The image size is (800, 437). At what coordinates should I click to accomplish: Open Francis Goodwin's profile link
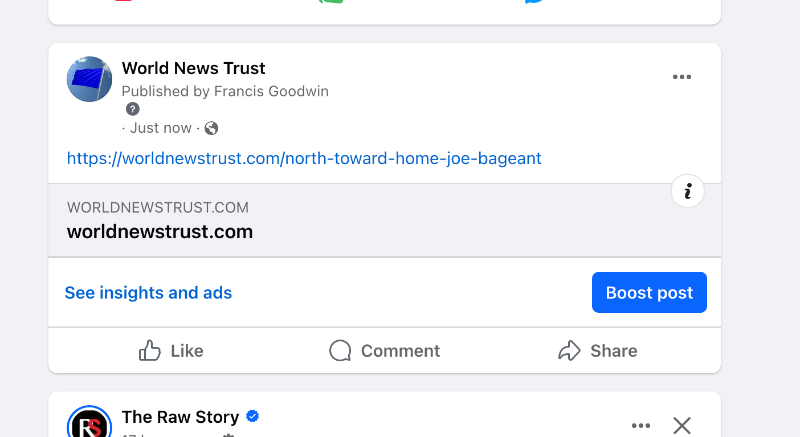pos(271,91)
